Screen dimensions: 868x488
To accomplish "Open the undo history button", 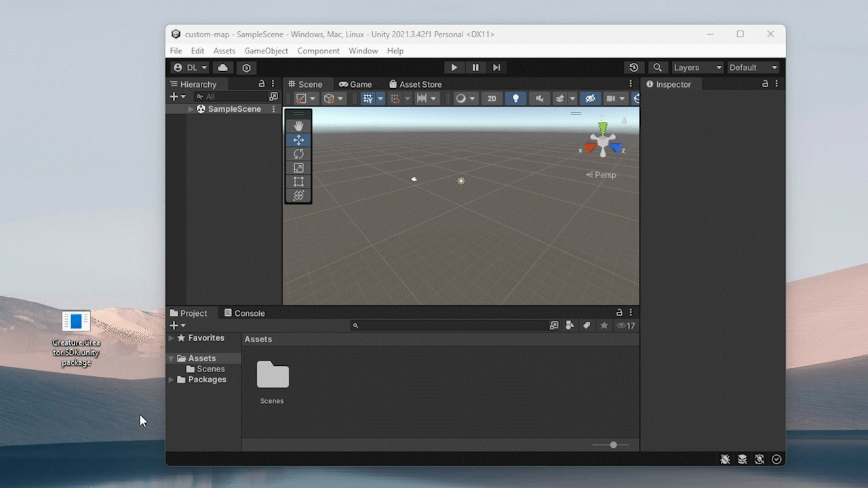I will [x=633, y=68].
